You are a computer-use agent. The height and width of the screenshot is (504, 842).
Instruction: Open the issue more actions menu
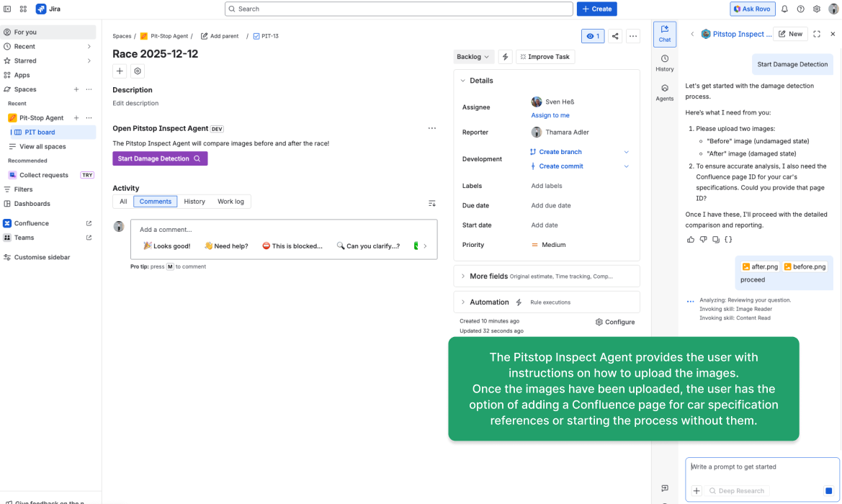click(633, 36)
